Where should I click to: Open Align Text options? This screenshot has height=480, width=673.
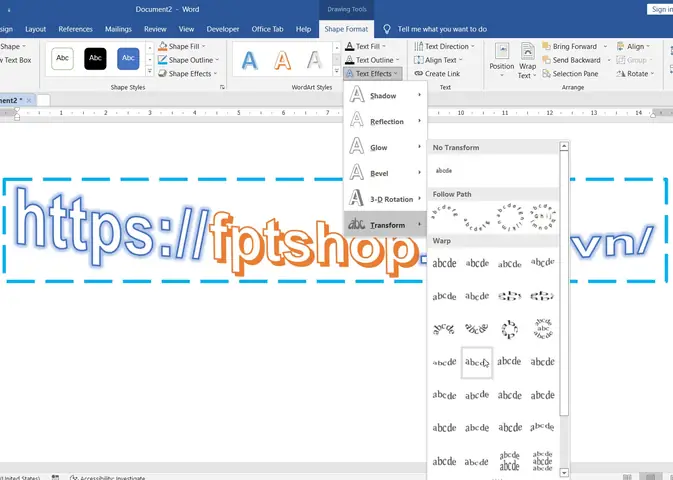coord(438,60)
